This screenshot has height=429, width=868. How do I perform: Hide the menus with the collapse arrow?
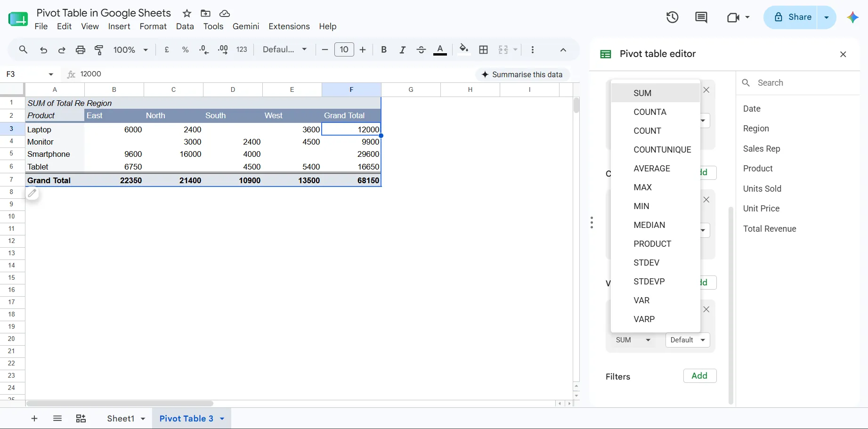point(563,49)
